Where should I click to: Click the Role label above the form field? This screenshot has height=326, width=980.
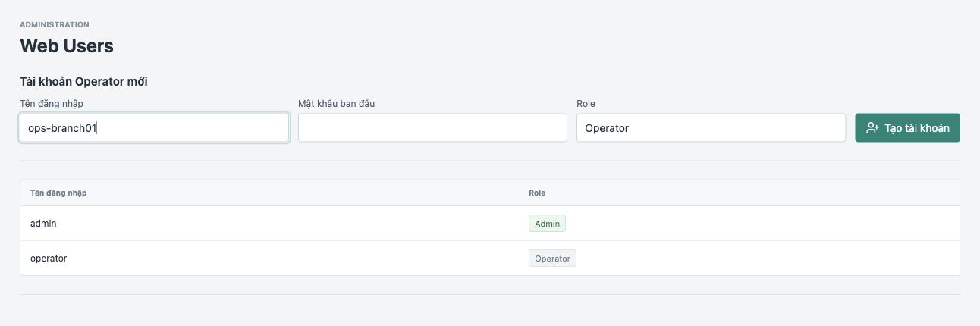586,104
